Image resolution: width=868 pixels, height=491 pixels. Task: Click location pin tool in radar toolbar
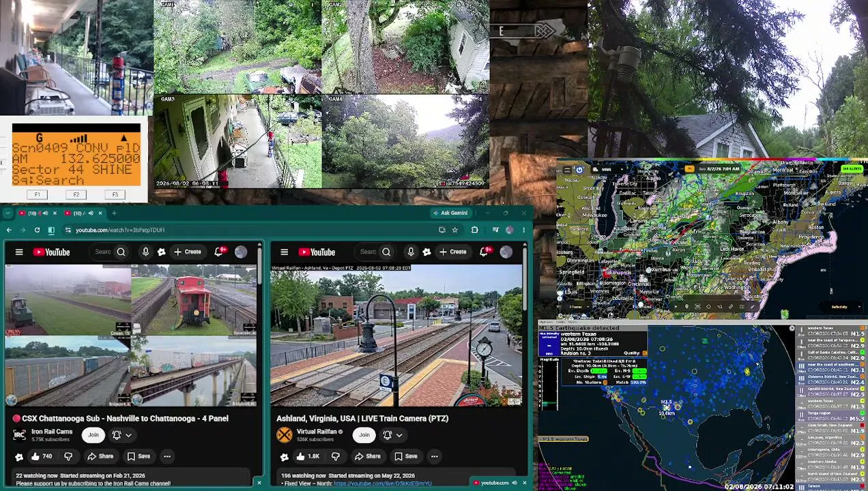pos(686,307)
